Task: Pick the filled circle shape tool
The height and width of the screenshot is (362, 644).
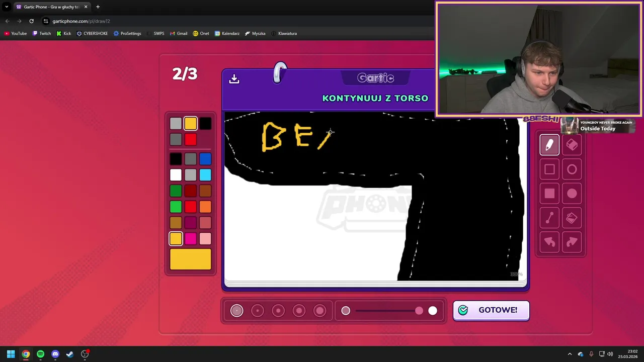Action: coord(572,194)
